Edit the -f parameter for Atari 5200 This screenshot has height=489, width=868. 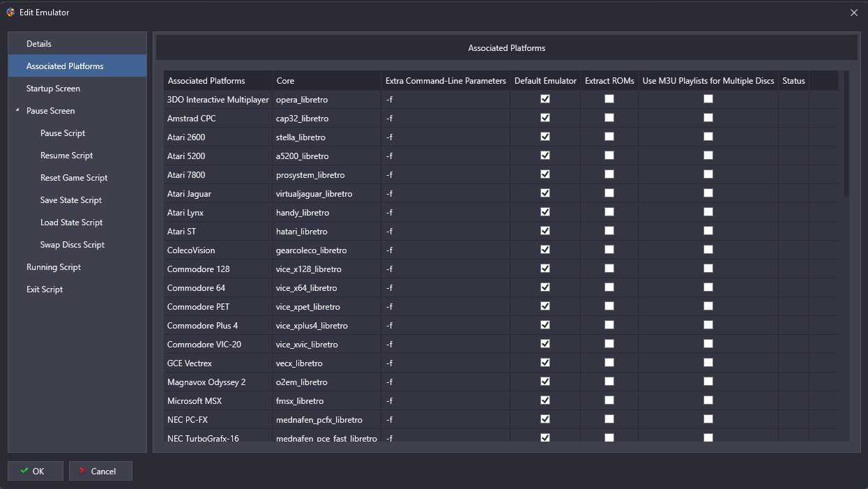(x=446, y=156)
